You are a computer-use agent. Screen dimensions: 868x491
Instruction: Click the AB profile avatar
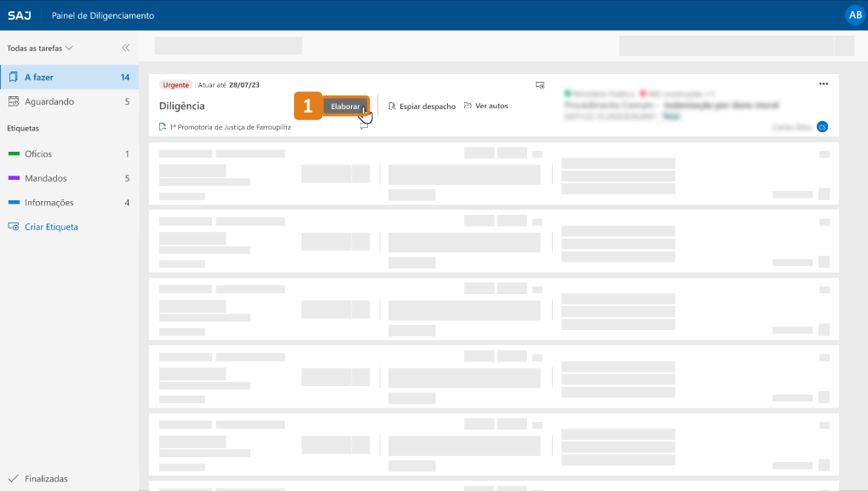tap(854, 14)
